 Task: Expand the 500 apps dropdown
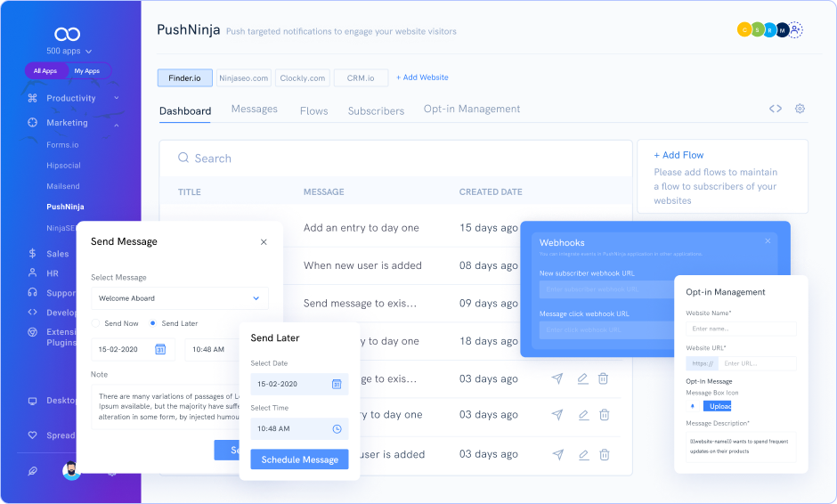[x=68, y=52]
